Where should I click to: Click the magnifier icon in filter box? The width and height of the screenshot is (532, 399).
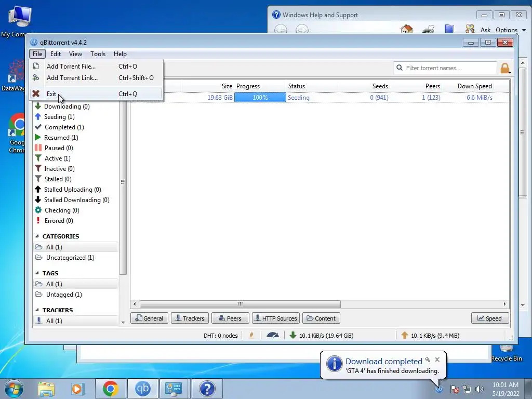400,68
